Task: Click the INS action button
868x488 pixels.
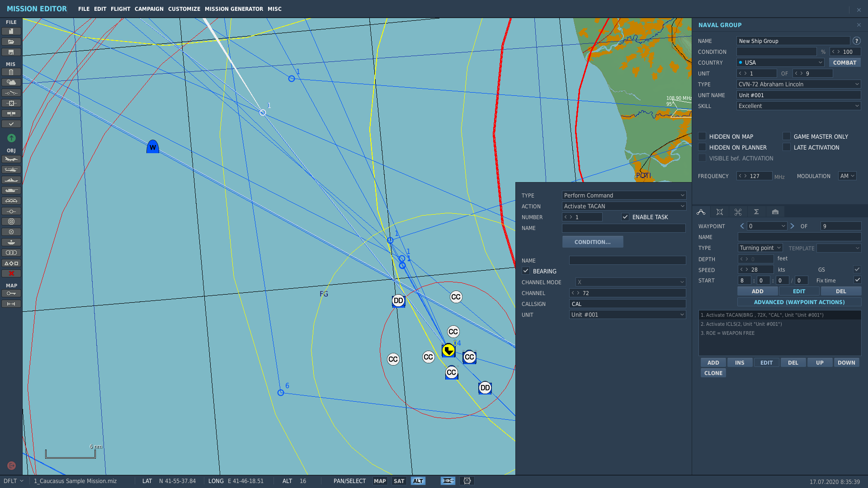Action: (740, 362)
